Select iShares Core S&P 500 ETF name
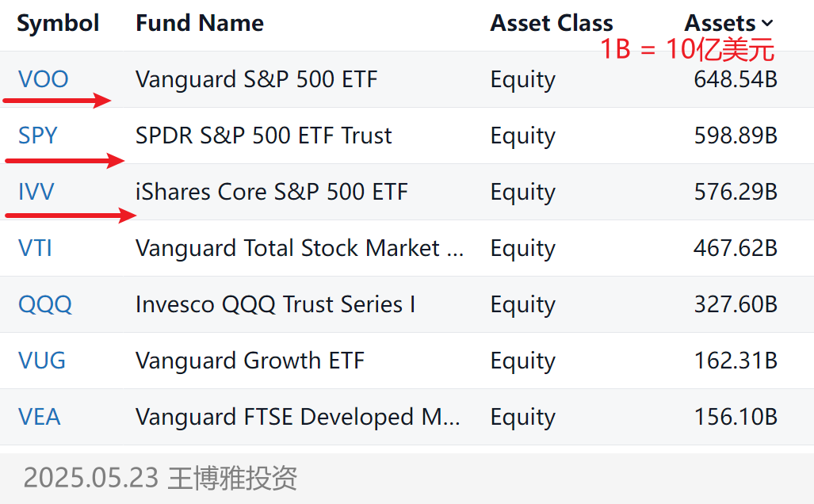Viewport: 814px width, 504px height. click(272, 192)
